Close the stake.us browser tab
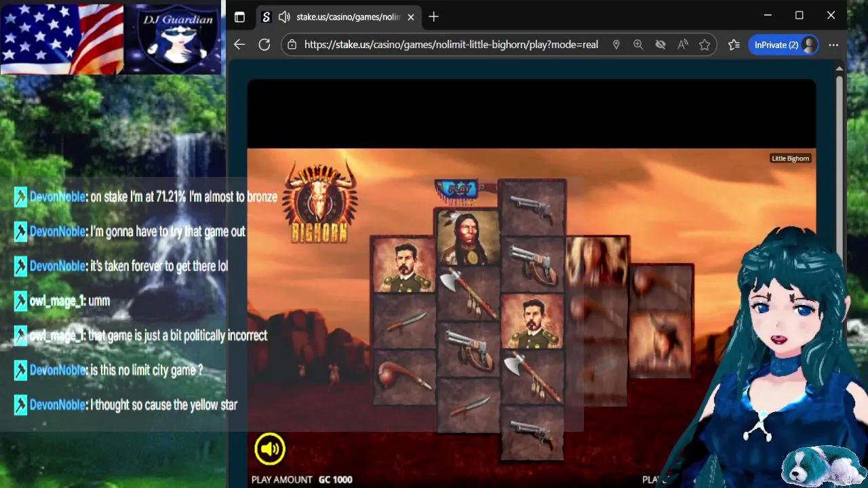This screenshot has width=868, height=488. click(411, 17)
